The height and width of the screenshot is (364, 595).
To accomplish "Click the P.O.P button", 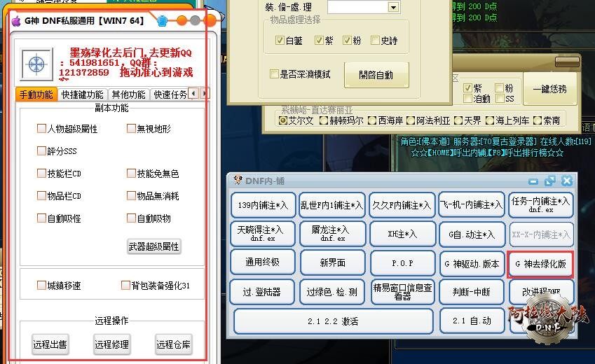I will [x=402, y=262].
